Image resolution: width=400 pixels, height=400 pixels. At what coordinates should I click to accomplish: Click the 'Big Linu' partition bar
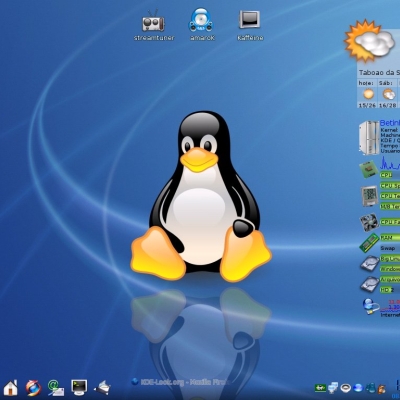click(390, 259)
